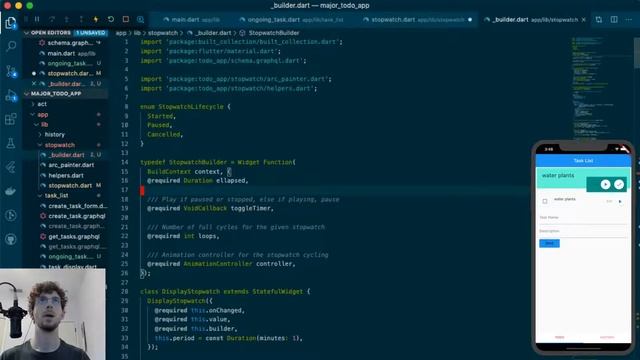640x360 pixels.
Task: Check the water plants task checkbox
Action: (545, 201)
